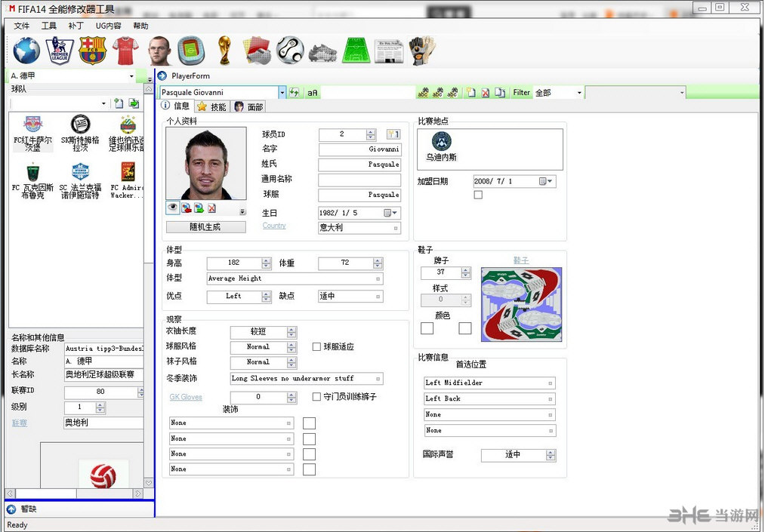Click the 鞋子 link above boots image
The width and height of the screenshot is (765, 532).
[521, 260]
